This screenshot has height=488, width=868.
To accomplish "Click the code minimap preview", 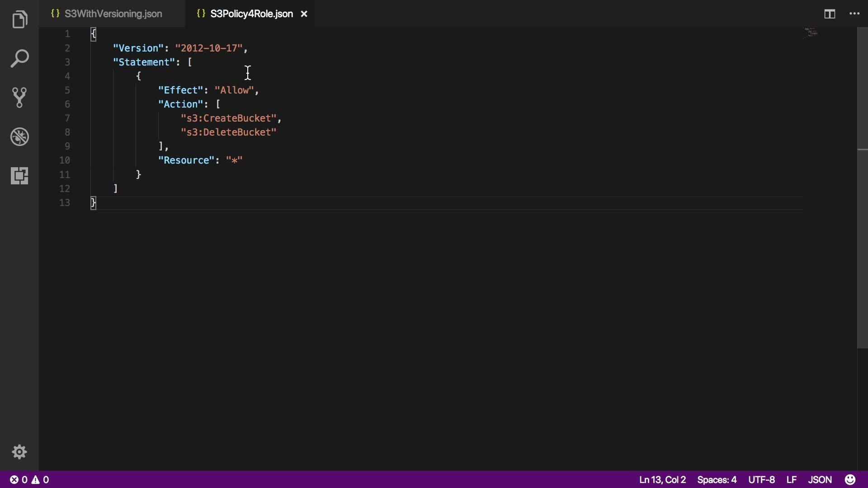I will [811, 33].
